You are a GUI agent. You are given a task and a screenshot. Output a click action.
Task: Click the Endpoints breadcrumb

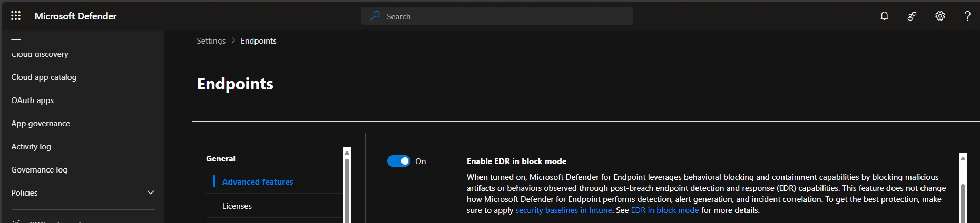(258, 40)
